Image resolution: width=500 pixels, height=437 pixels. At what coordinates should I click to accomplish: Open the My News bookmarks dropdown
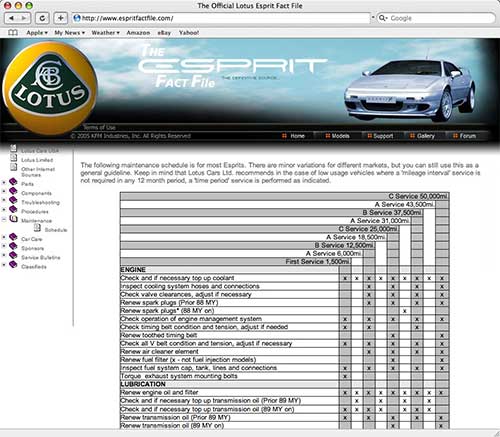click(70, 33)
